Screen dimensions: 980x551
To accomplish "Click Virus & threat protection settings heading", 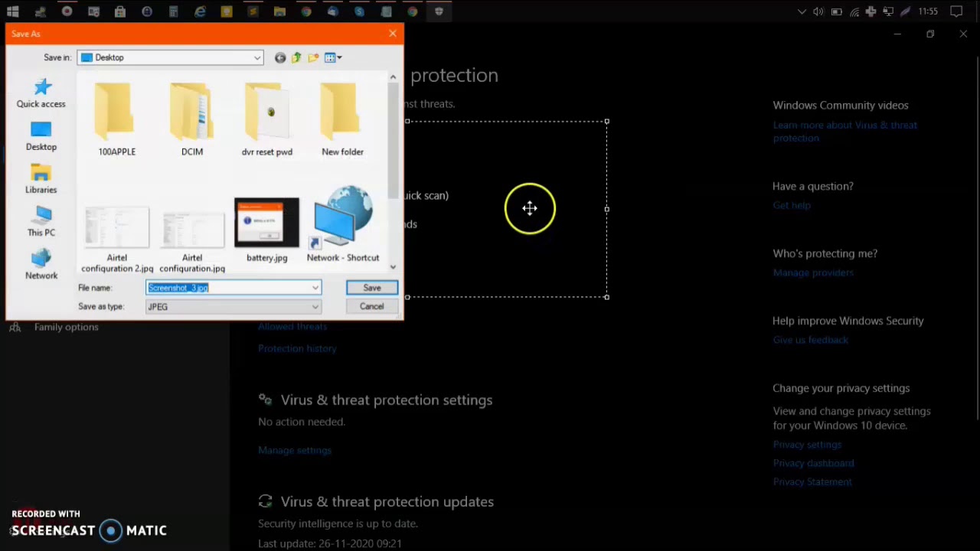I will pos(386,399).
